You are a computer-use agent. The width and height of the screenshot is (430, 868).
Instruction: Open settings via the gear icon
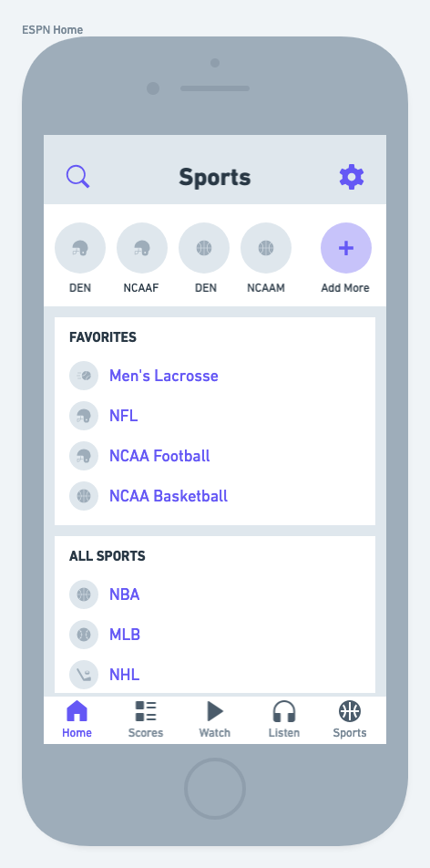tap(352, 177)
